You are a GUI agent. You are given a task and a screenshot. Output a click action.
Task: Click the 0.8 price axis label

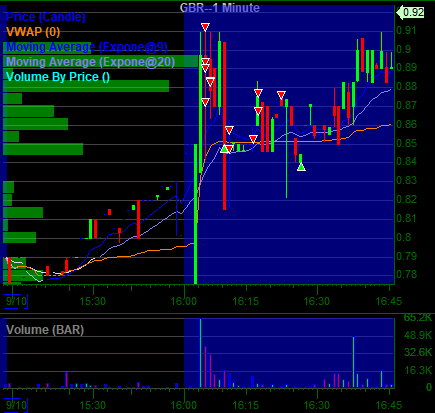coord(404,237)
